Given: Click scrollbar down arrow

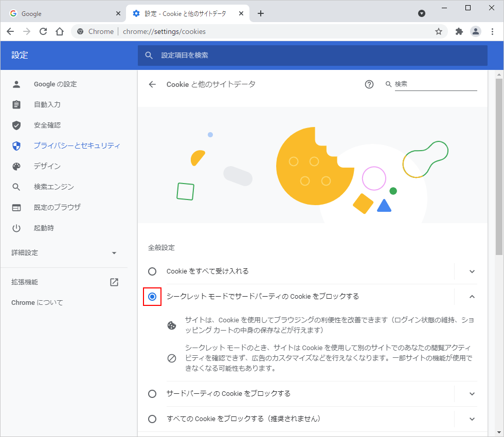Looking at the screenshot, I should (499, 432).
